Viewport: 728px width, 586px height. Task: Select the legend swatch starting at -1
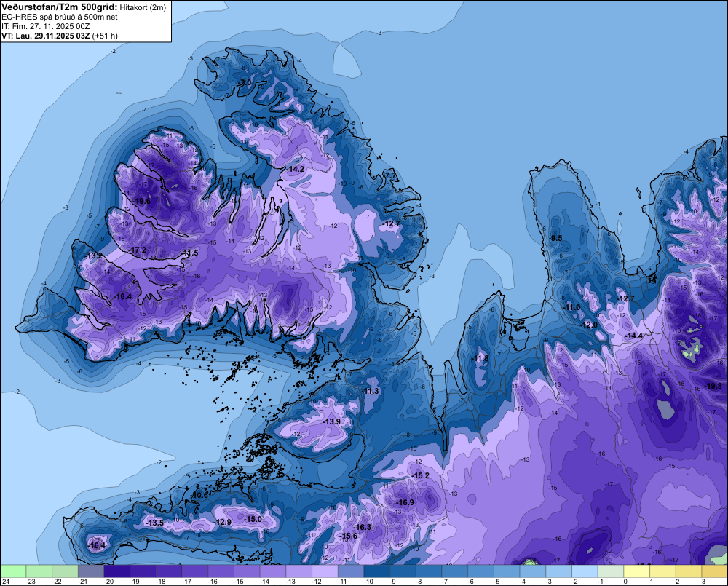click(x=611, y=571)
